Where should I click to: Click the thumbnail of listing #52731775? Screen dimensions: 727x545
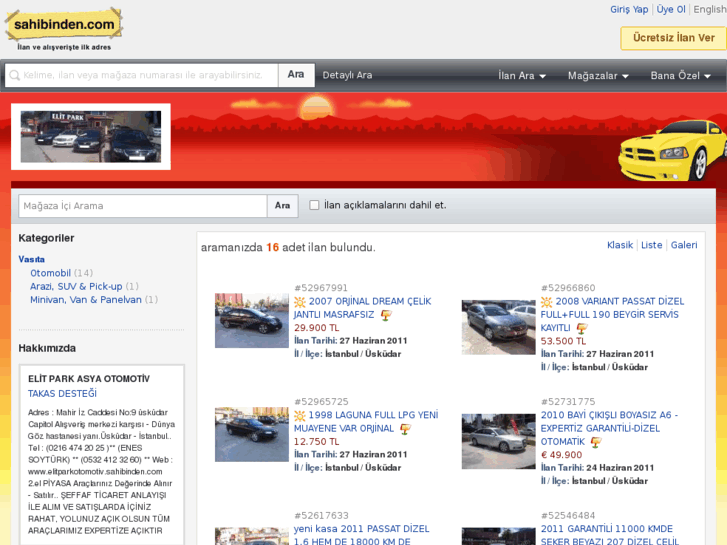[x=498, y=442]
